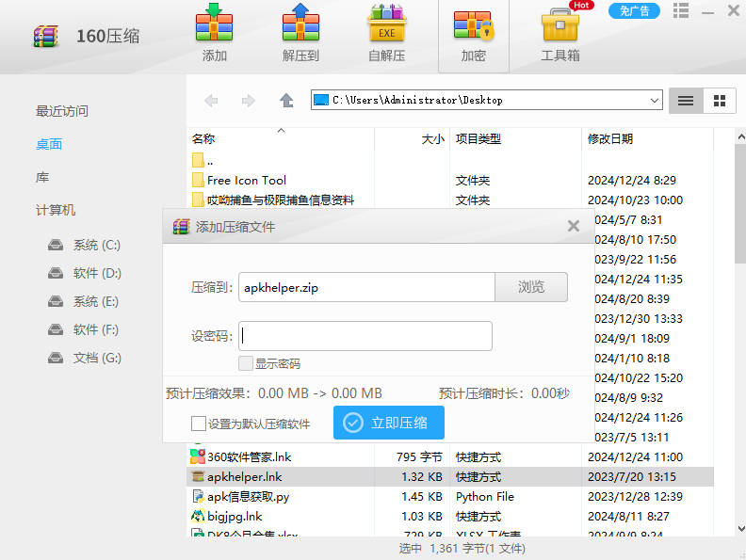Expand the address path dropdown
The height and width of the screenshot is (560, 746).
click(655, 101)
